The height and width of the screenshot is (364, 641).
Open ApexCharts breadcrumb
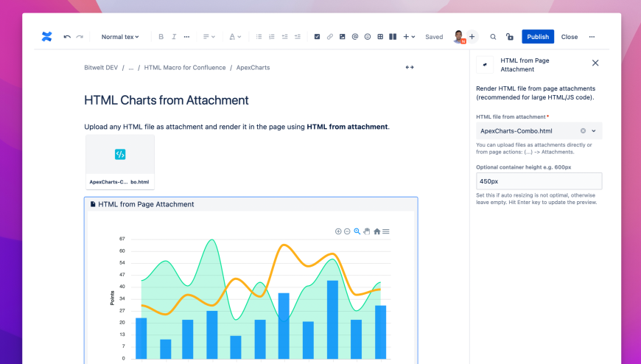(x=253, y=68)
